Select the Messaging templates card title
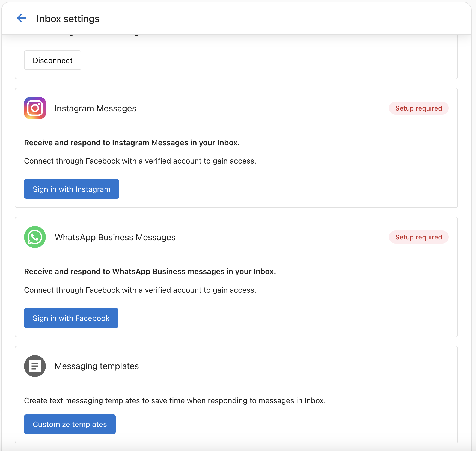 click(96, 366)
